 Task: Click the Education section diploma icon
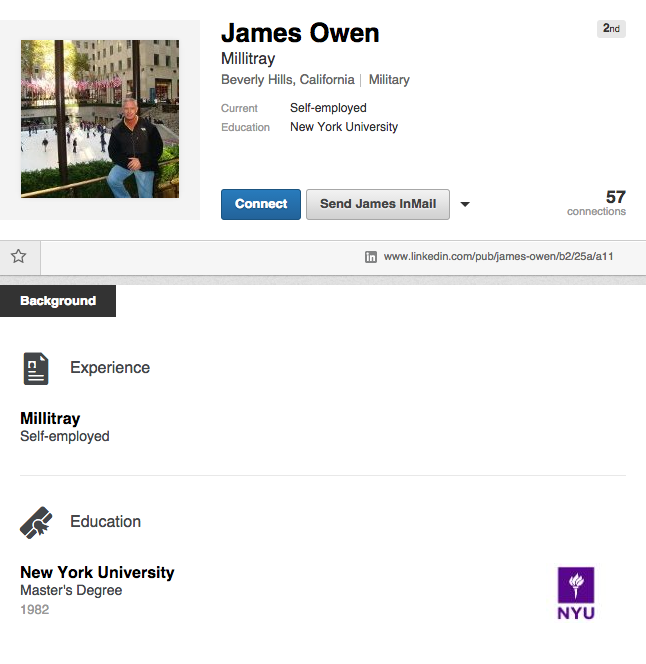tap(36, 522)
